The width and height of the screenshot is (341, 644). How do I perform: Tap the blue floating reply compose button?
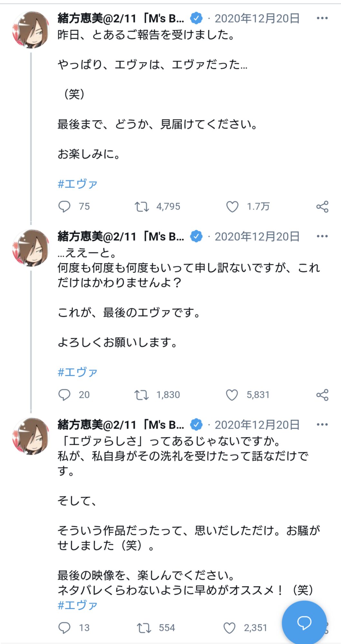pyautogui.click(x=304, y=622)
